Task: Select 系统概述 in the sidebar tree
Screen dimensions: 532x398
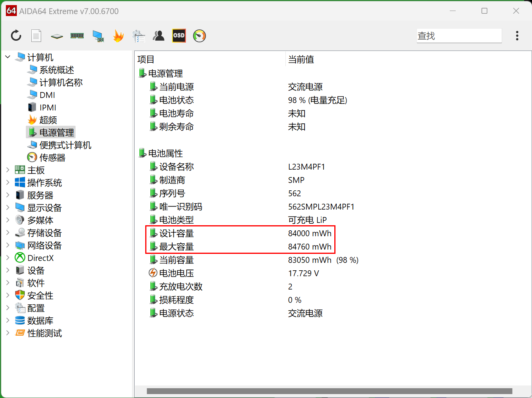Action: click(x=56, y=70)
